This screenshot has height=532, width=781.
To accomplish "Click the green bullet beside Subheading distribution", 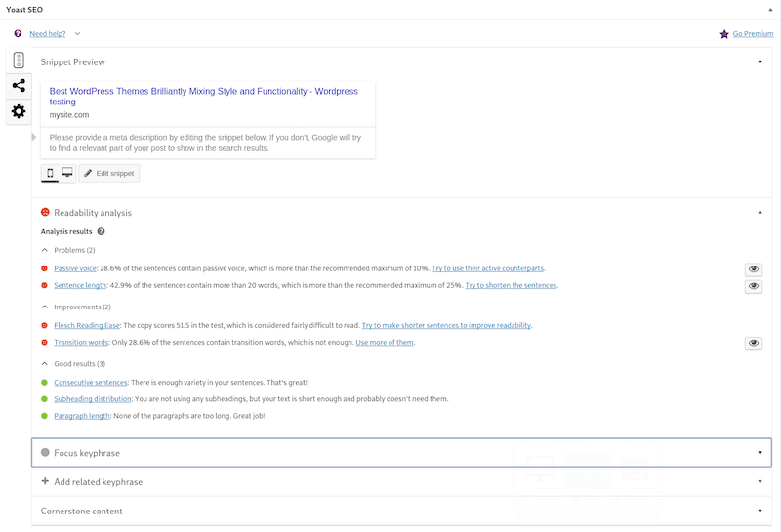I will tap(44, 399).
